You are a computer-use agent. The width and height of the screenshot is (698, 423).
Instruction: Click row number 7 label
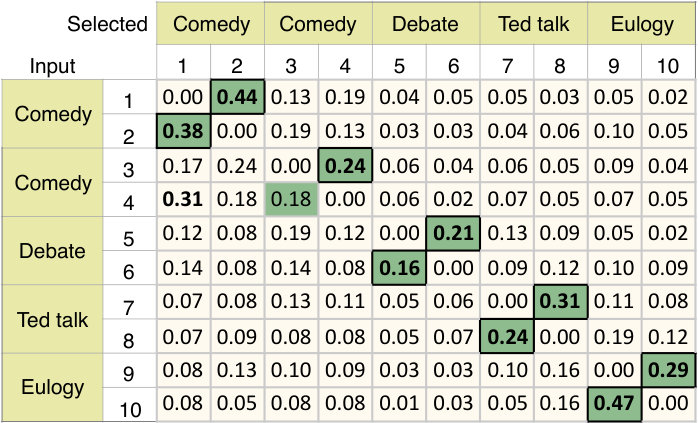pyautogui.click(x=129, y=307)
